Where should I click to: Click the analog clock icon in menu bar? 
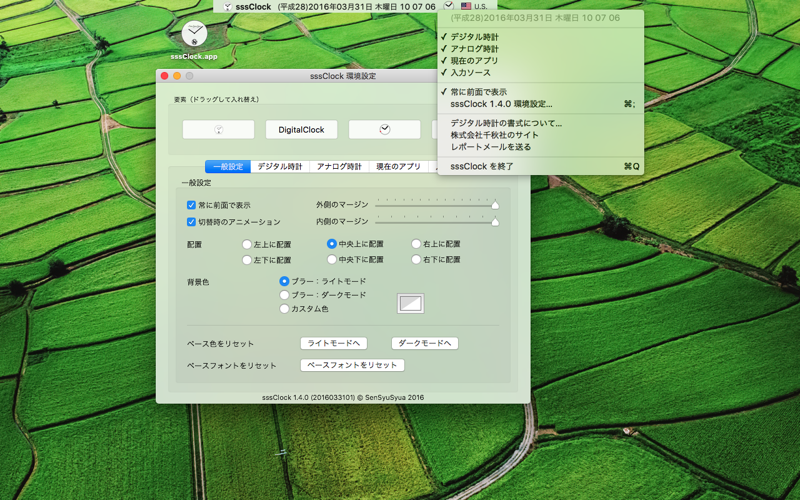[x=448, y=6]
